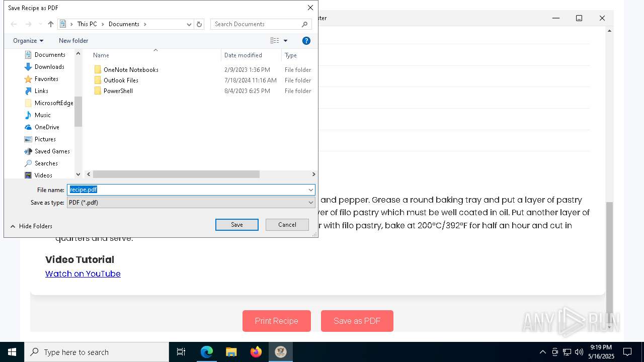This screenshot has height=362, width=644.
Task: Select the Outlook Files folder icon
Action: click(98, 80)
